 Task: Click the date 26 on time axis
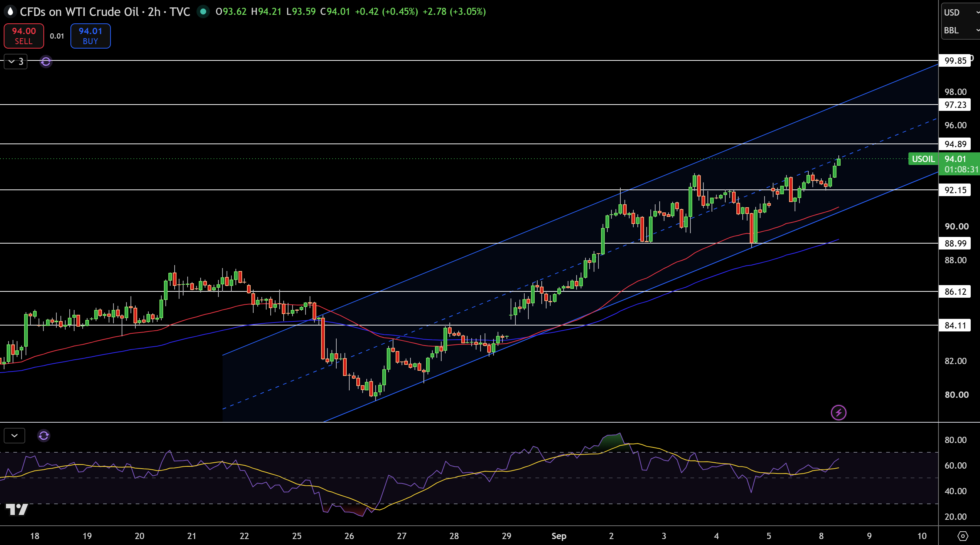click(x=349, y=536)
